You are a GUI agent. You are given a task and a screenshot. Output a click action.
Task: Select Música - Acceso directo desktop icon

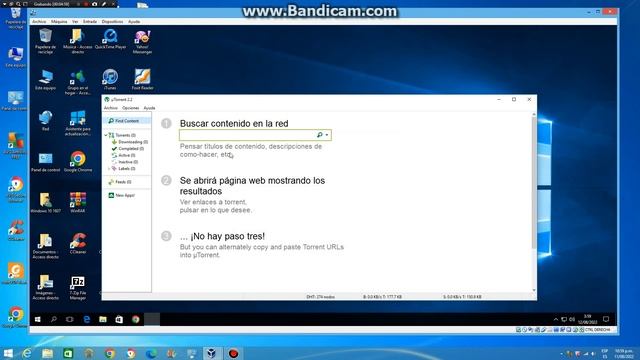coord(78,41)
